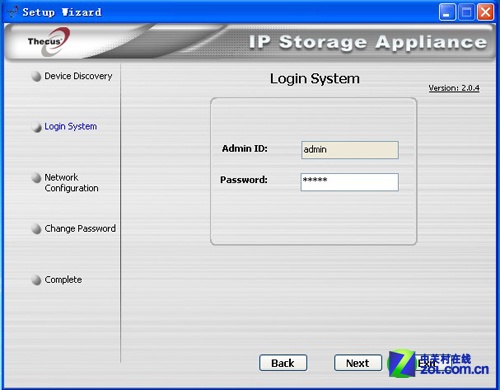Click the Login System heading text
The height and width of the screenshot is (390, 500).
pyautogui.click(x=315, y=79)
